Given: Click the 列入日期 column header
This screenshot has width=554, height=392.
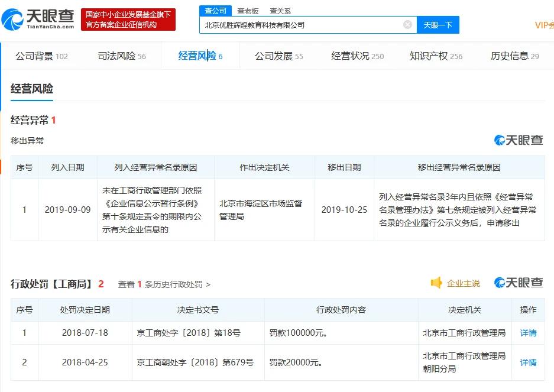Looking at the screenshot, I should tap(67, 167).
